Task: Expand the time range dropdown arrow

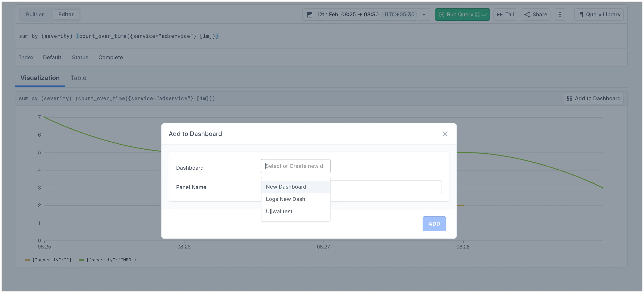Action: click(424, 15)
